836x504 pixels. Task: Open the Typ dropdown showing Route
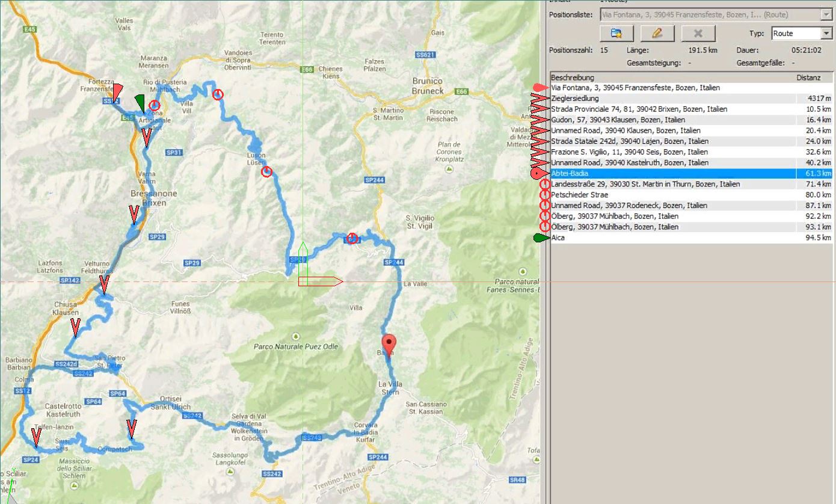pyautogui.click(x=801, y=34)
